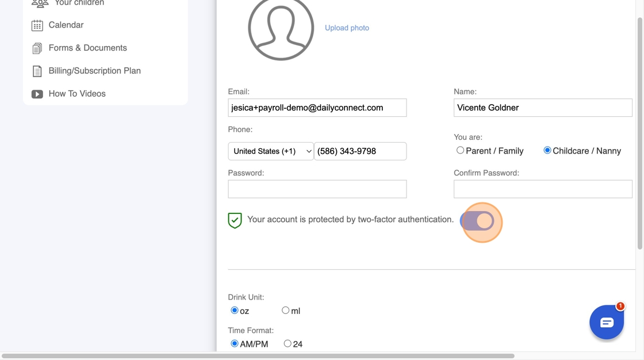This screenshot has width=644, height=360.
Task: Open the United States (+1) country code dropdown
Action: point(271,151)
